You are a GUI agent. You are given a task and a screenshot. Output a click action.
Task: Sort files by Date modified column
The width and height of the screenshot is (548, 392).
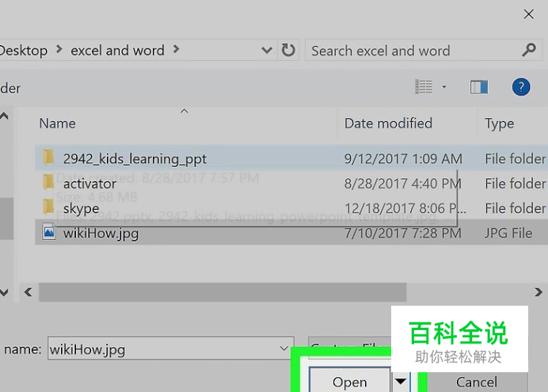pyautogui.click(x=388, y=124)
